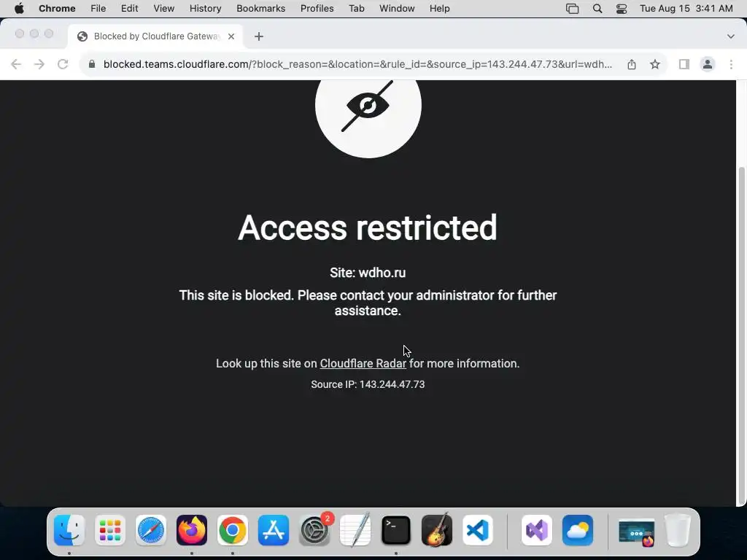The width and height of the screenshot is (747, 560).
Task: Open the Chrome profile avatar
Action: pos(708,64)
